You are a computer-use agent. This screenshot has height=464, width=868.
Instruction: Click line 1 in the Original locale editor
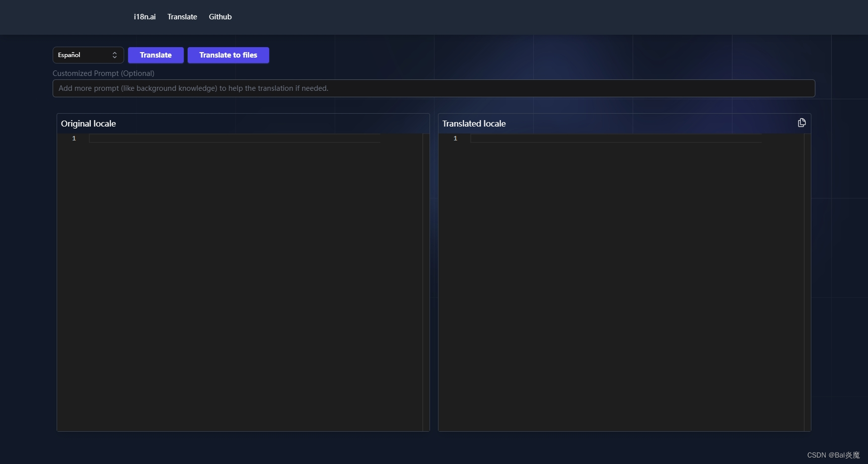(x=234, y=138)
